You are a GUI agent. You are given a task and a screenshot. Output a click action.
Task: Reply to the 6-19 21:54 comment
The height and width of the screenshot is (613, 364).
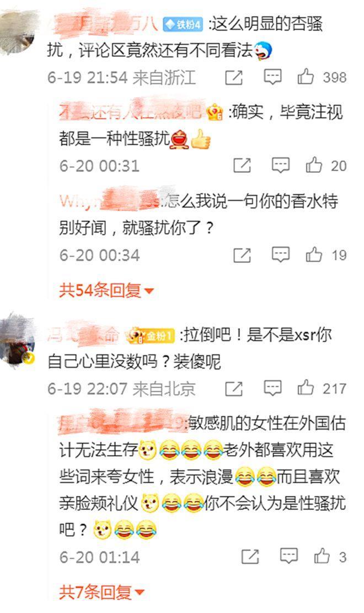pyautogui.click(x=272, y=77)
